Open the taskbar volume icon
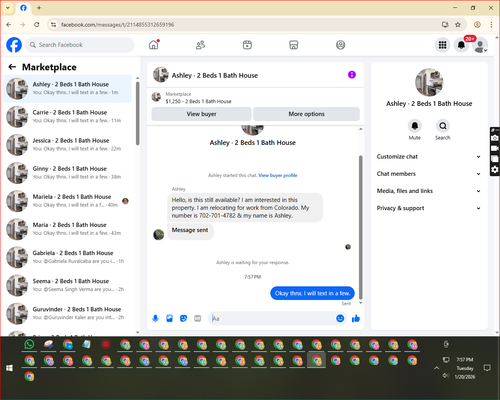 coord(446,376)
